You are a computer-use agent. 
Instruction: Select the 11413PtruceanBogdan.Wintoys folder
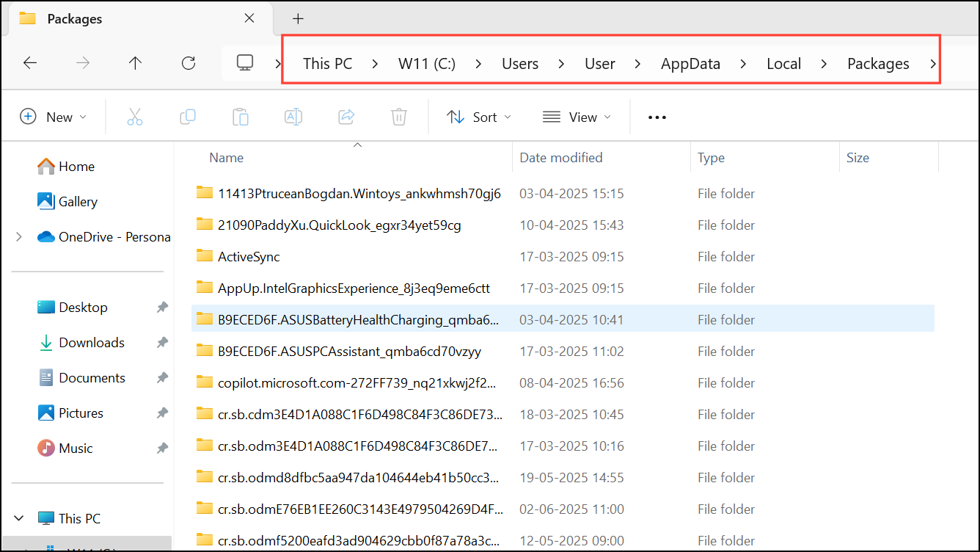(x=563, y=194)
